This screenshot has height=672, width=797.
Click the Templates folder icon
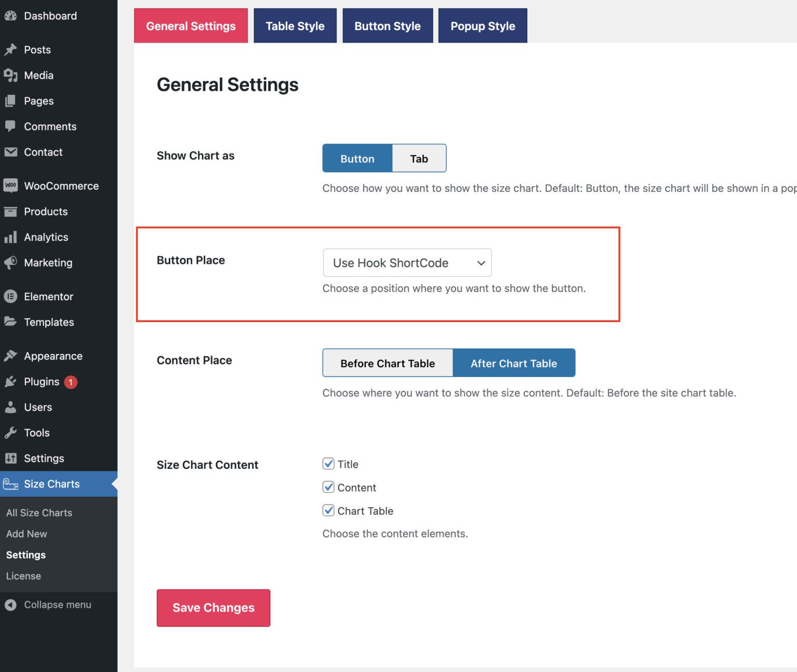click(x=11, y=322)
